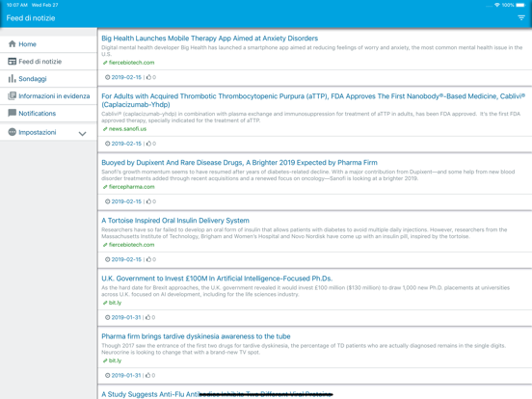Open U.K. Government £100M AI headline
Screen dimensions: 532x399
217,279
